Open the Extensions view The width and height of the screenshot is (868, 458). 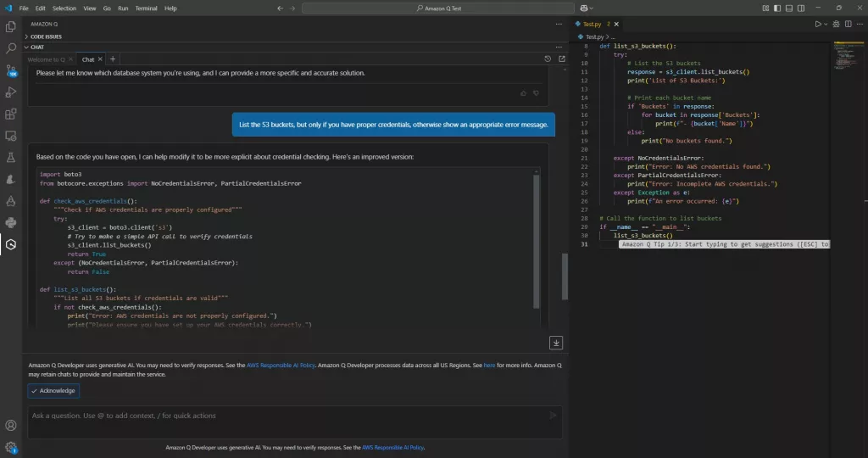(11, 114)
